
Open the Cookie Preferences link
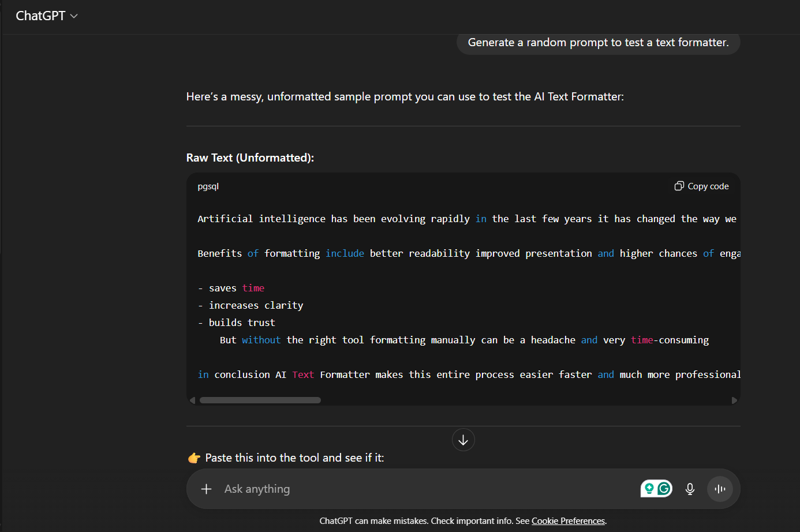tap(568, 521)
